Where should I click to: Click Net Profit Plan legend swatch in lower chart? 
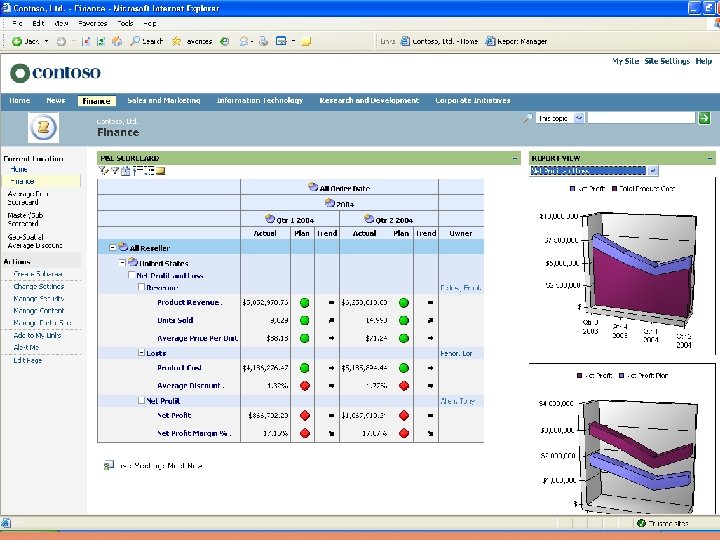(621, 375)
